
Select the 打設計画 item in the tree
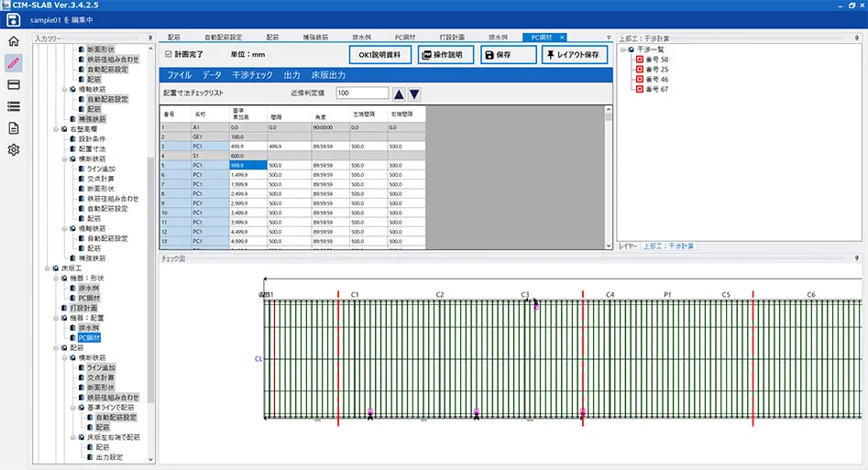(x=83, y=309)
